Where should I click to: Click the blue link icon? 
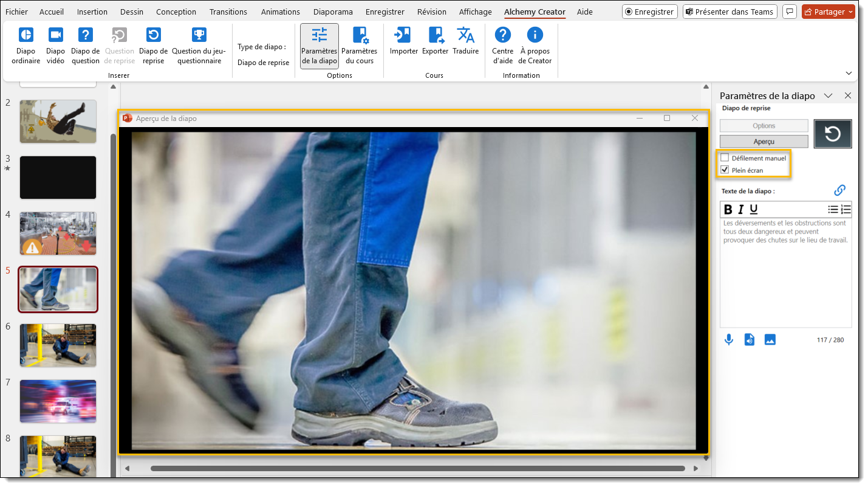click(839, 190)
